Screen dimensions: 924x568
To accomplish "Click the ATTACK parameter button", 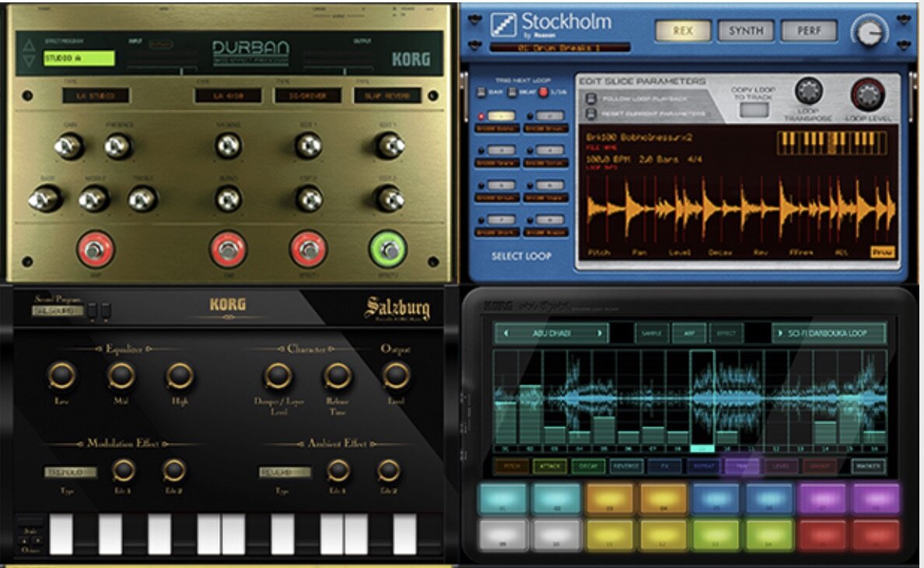I will [550, 466].
